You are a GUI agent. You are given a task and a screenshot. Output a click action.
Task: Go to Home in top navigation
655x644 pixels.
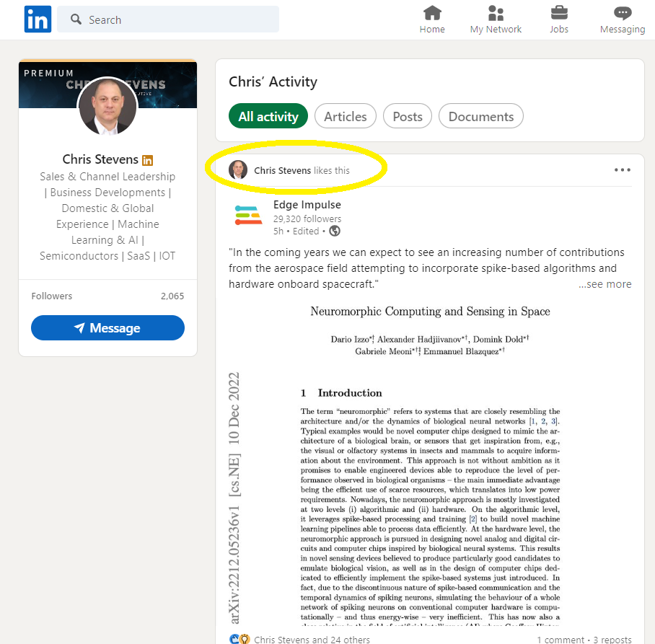click(432, 19)
